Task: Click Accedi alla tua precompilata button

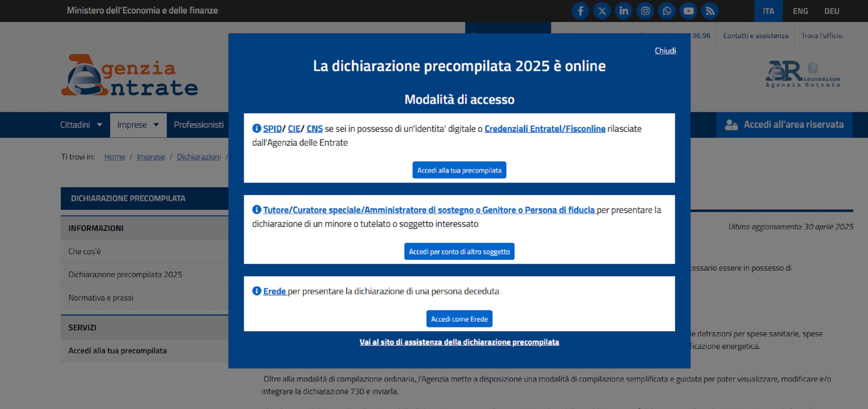Action: click(x=459, y=170)
